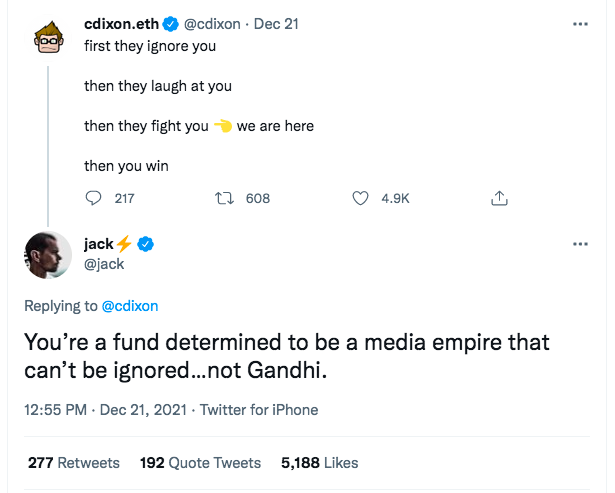Viewport: 615px width, 493px height.
Task: Click the Twitter for iPhone source link
Action: coord(259,410)
